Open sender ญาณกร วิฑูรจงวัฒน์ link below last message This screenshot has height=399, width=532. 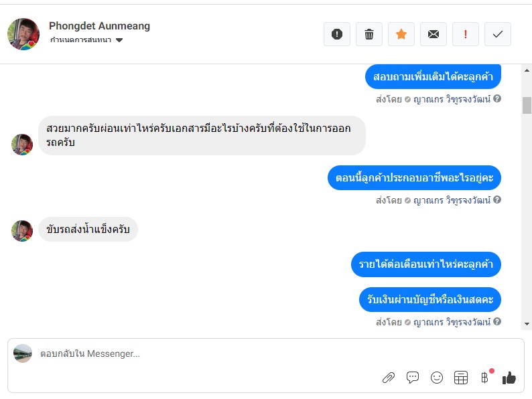point(452,322)
